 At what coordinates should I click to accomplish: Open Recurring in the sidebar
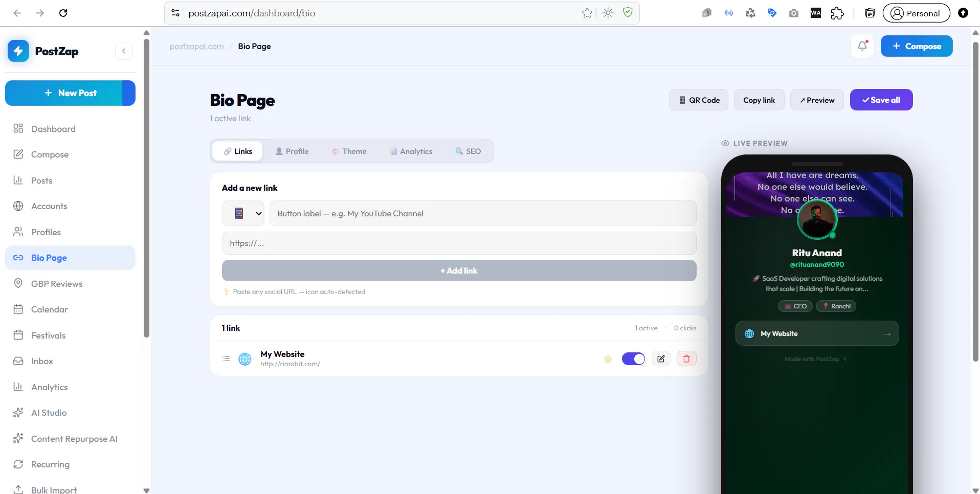[x=70, y=464]
